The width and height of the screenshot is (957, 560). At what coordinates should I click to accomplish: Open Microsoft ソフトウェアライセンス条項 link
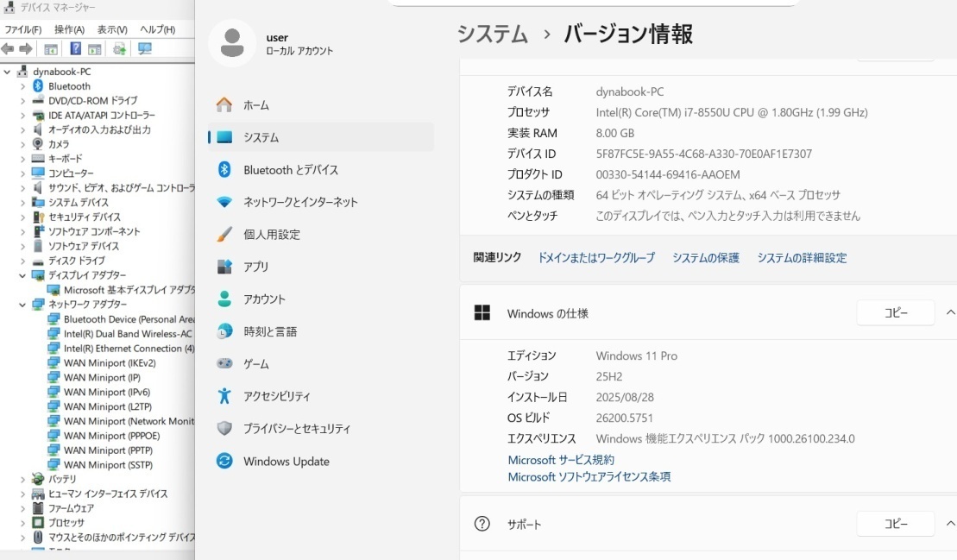click(589, 476)
